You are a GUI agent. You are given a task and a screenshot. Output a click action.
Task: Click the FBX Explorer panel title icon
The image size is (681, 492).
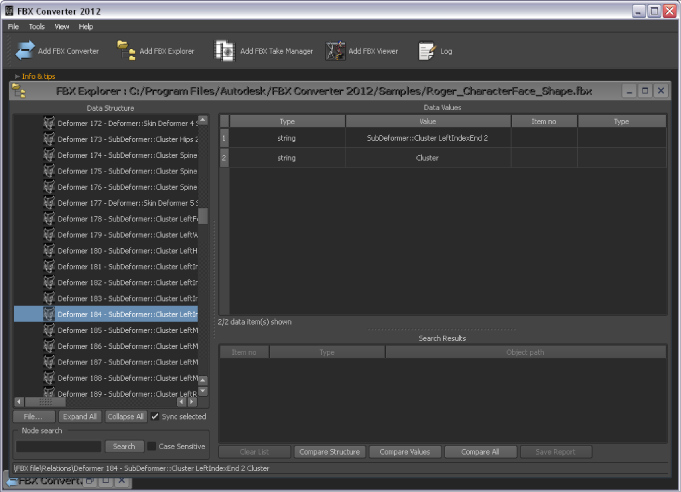pyautogui.click(x=19, y=91)
